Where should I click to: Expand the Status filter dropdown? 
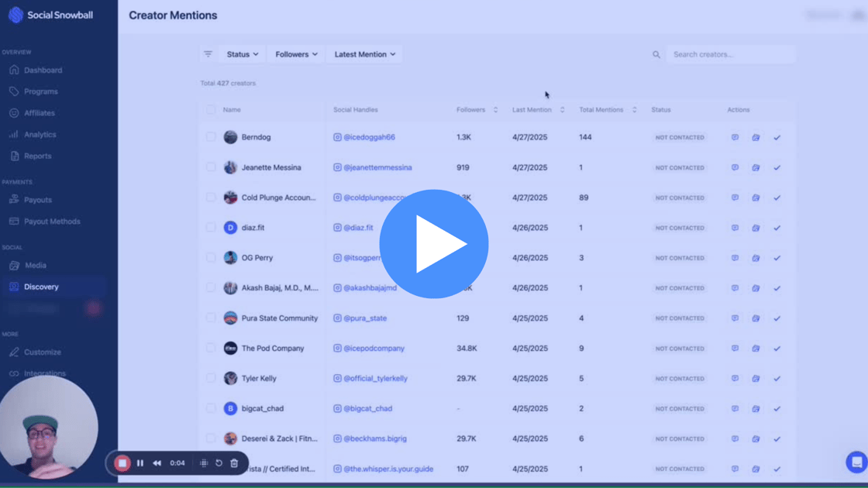[243, 54]
